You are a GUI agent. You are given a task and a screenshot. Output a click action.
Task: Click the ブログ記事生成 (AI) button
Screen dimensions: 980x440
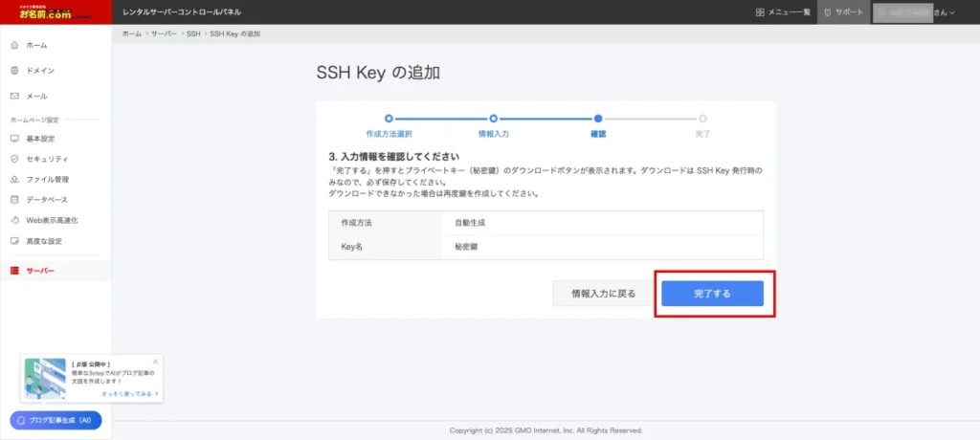click(x=56, y=420)
